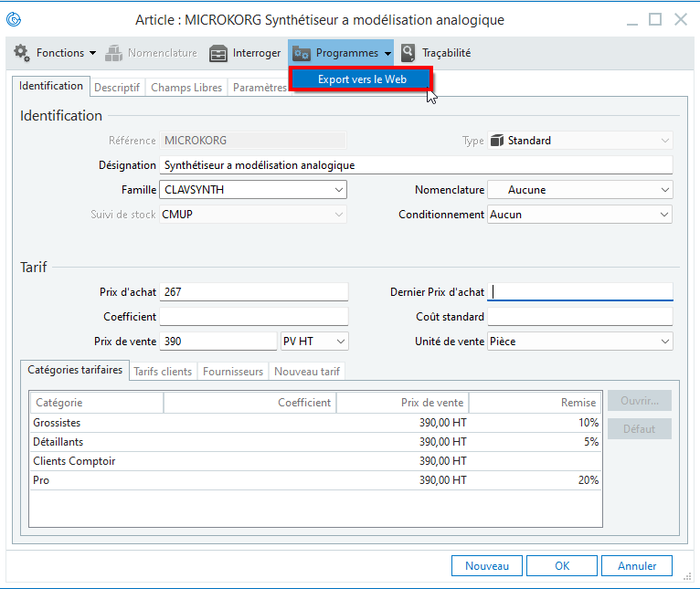Click the Dernier Prix d'achat field

click(580, 292)
